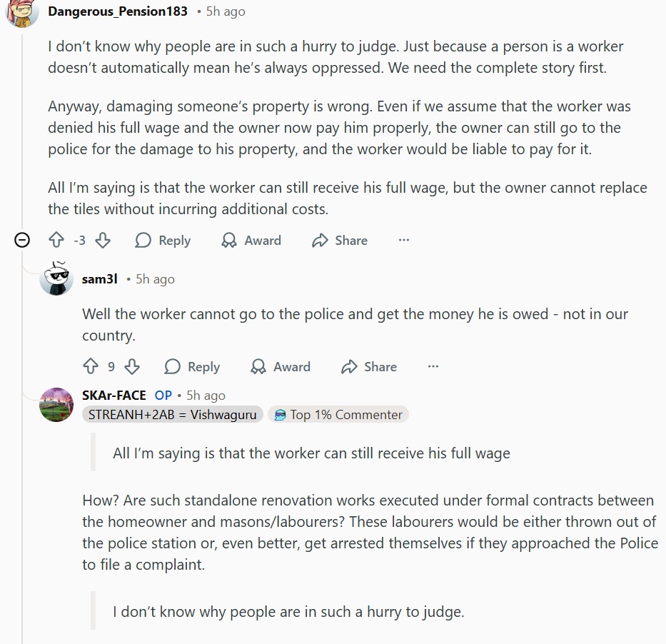666x644 pixels.
Task: Open more options on Dangerous_Pension183's comment
Action: 404,241
